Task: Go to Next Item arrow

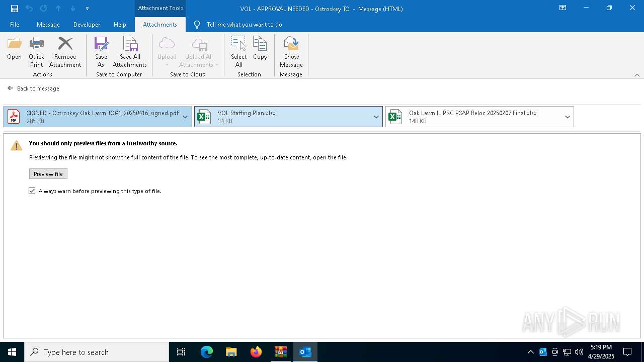Action: pyautogui.click(x=73, y=8)
